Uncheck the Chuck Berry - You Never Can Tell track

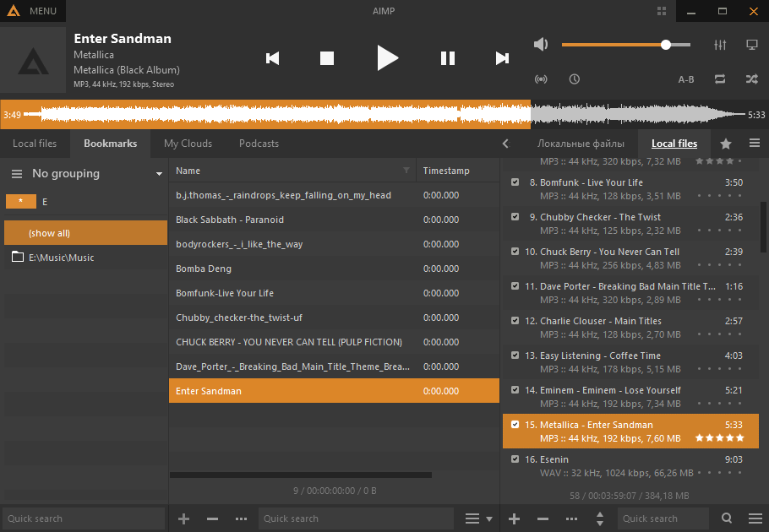point(515,252)
